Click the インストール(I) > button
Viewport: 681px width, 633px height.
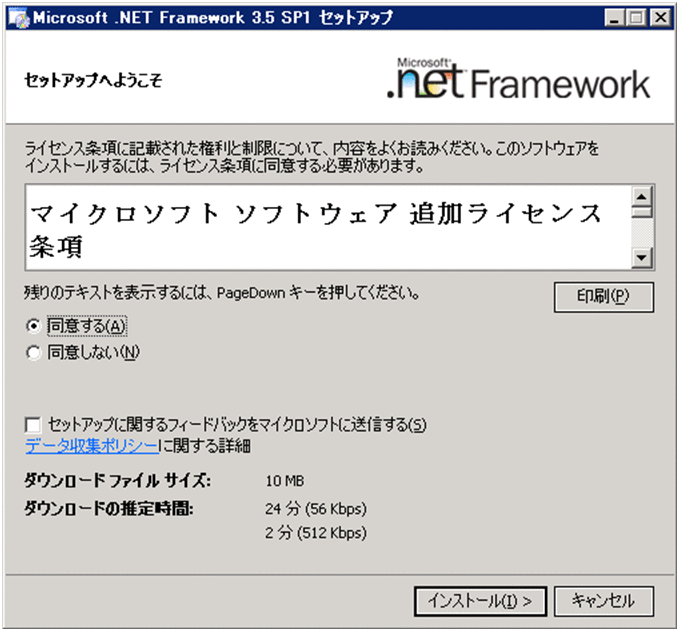[480, 601]
